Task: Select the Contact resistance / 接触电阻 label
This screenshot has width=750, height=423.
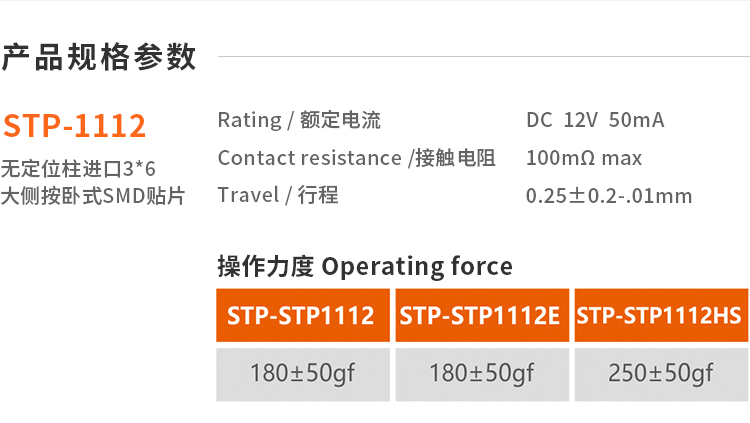Action: coord(356,158)
